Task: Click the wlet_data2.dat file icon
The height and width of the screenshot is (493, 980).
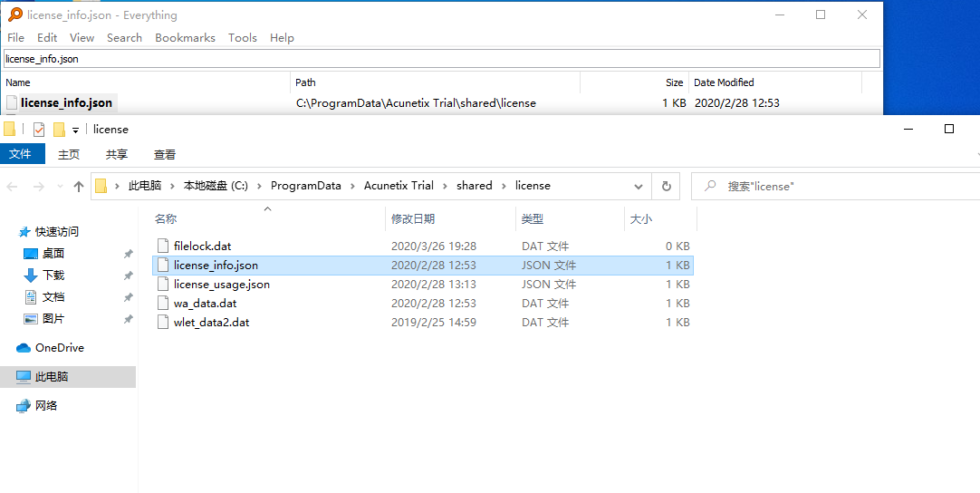Action: (x=163, y=323)
